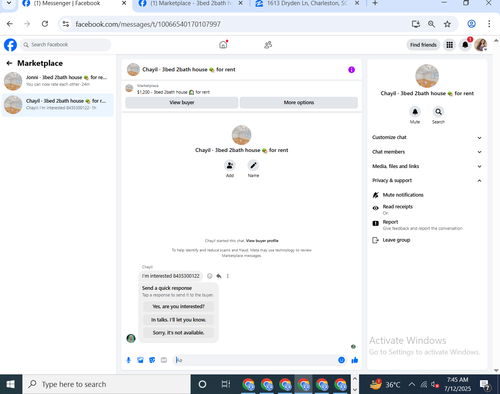Open the Friends icon in top bar

pos(268,45)
